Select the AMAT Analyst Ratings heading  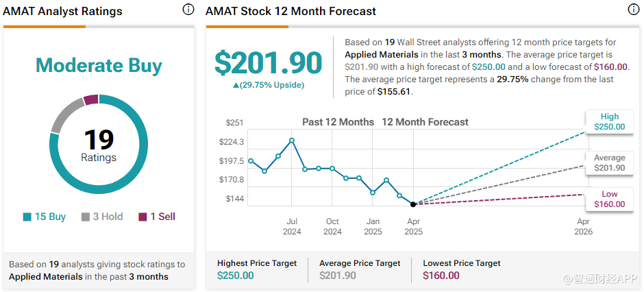(x=63, y=12)
